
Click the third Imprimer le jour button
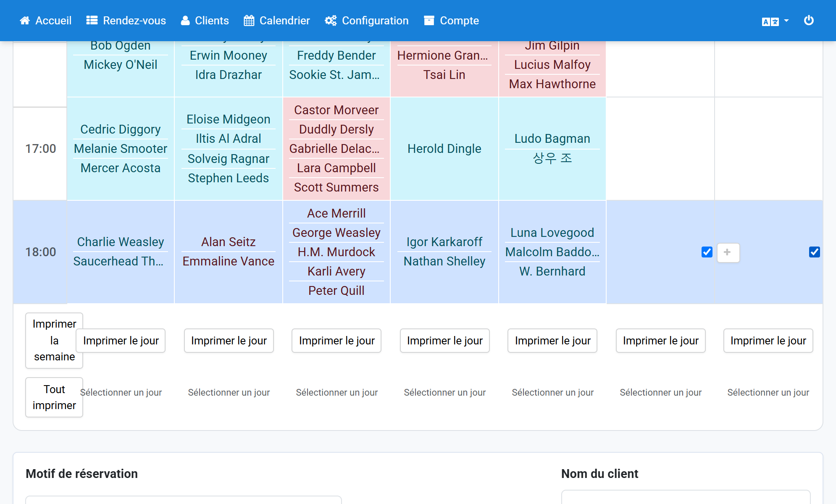[x=337, y=341]
